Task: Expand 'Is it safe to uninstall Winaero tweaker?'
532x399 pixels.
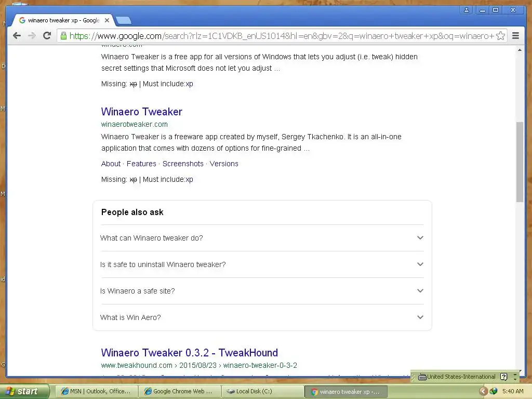Action: (262, 264)
